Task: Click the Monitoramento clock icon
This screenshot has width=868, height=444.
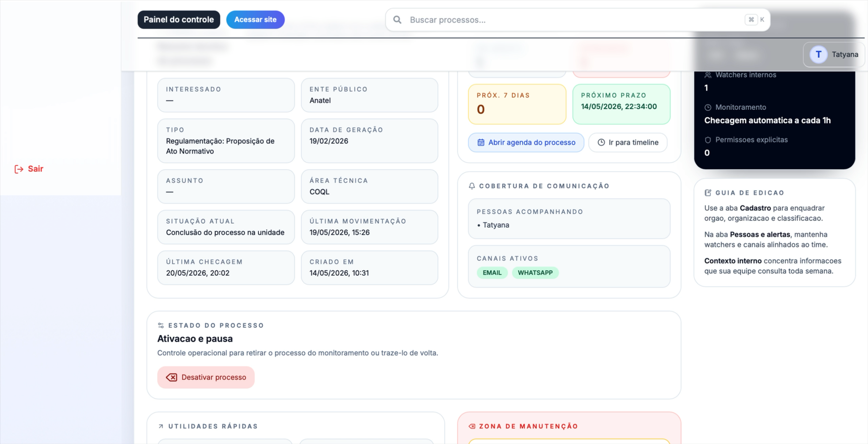Action: (x=708, y=107)
